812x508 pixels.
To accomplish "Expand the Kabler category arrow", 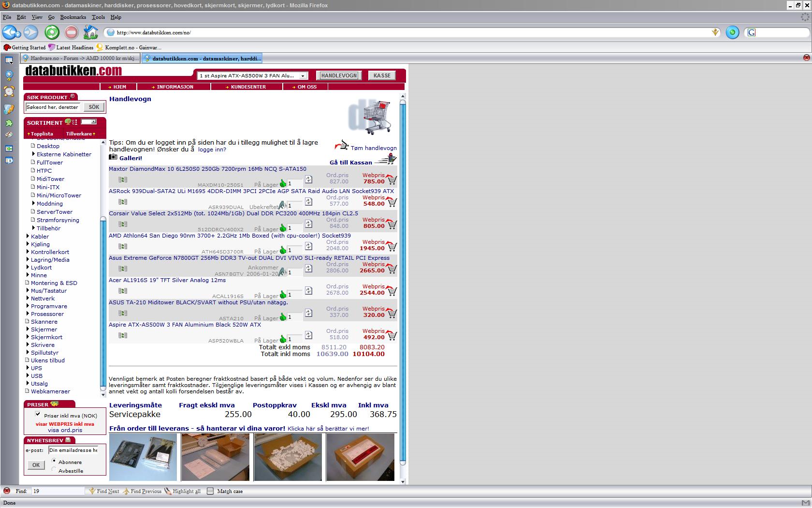I will [28, 237].
